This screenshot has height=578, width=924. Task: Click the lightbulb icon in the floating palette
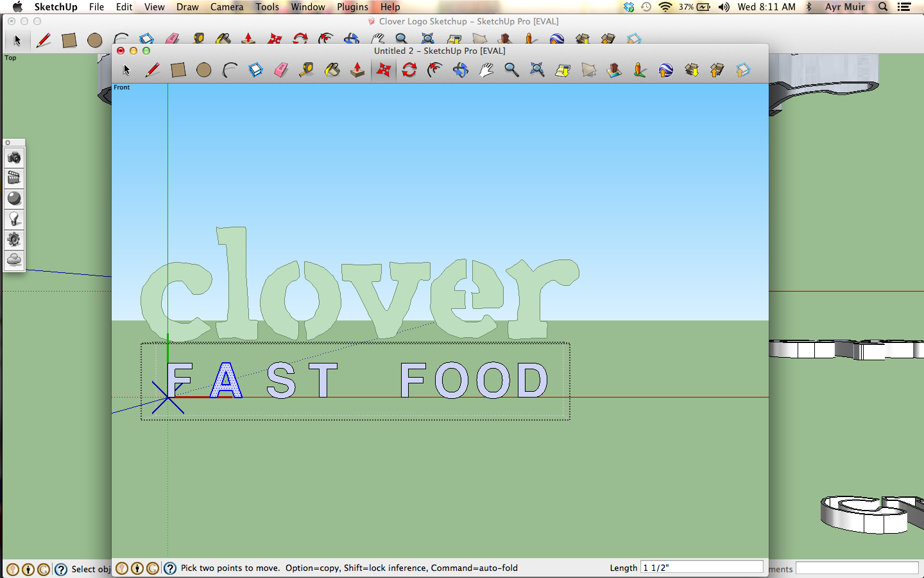point(14,219)
